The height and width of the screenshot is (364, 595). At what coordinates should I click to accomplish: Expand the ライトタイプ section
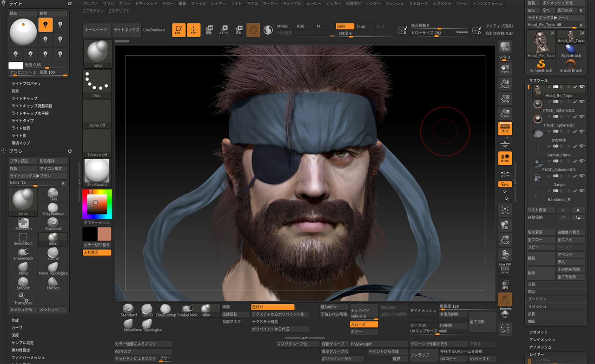tap(22, 121)
